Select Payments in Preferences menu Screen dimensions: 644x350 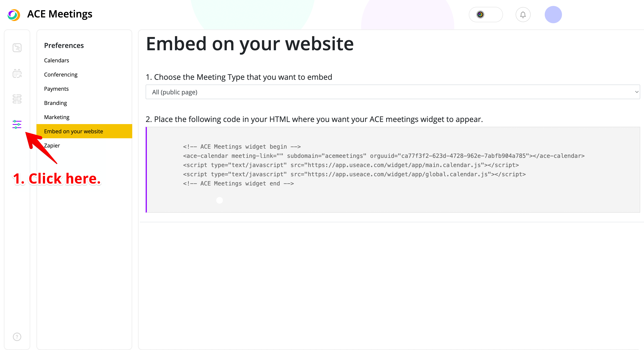[x=56, y=89]
